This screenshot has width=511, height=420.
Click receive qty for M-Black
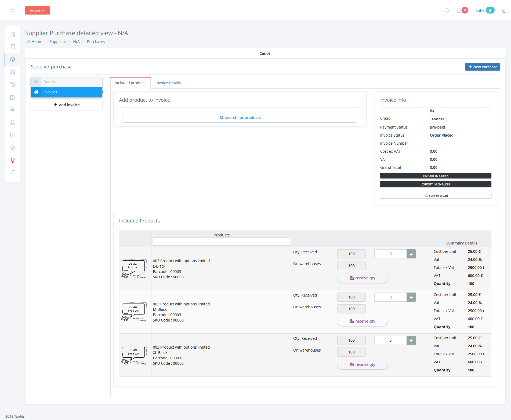tap(362, 321)
